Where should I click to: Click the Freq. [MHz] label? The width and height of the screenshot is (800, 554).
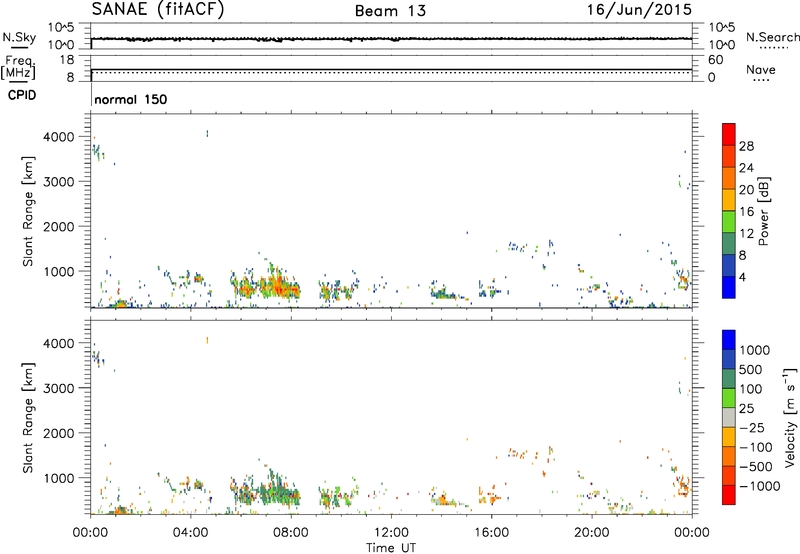point(18,68)
